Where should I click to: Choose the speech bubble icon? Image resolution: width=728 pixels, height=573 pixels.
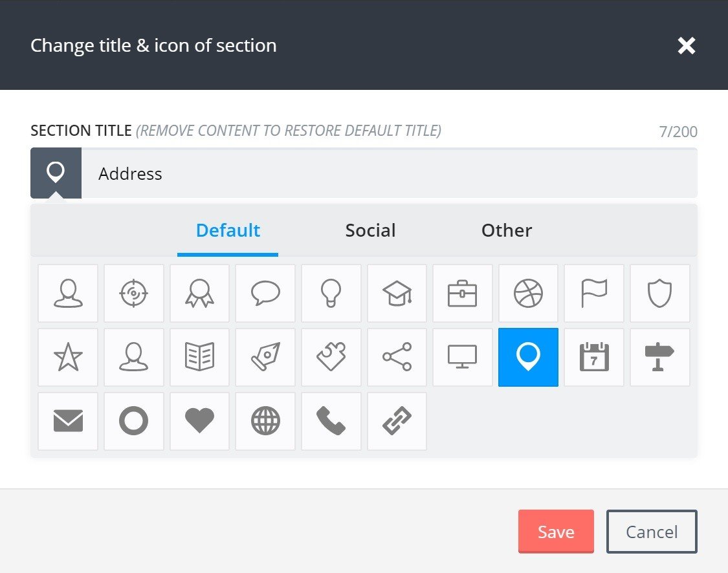(x=265, y=293)
